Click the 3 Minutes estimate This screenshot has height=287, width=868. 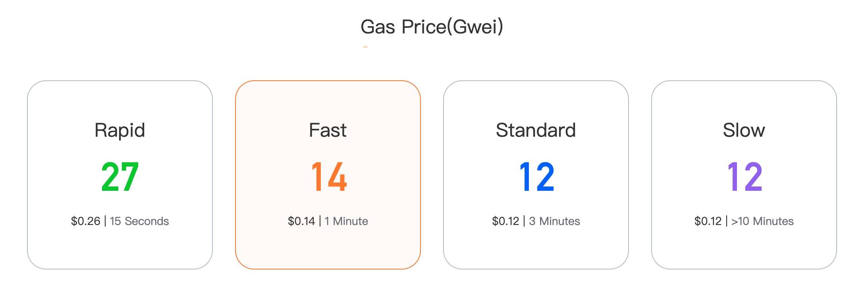pos(555,221)
